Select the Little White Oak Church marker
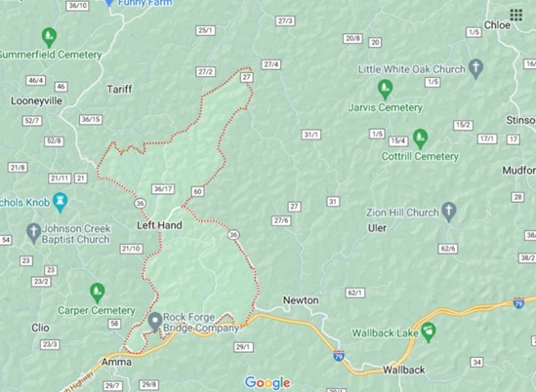 click(x=475, y=68)
